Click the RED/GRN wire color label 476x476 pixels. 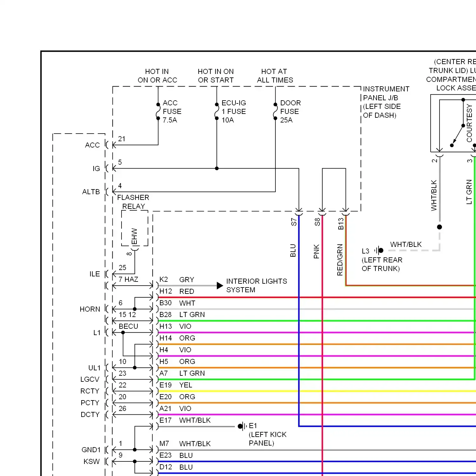click(x=340, y=260)
